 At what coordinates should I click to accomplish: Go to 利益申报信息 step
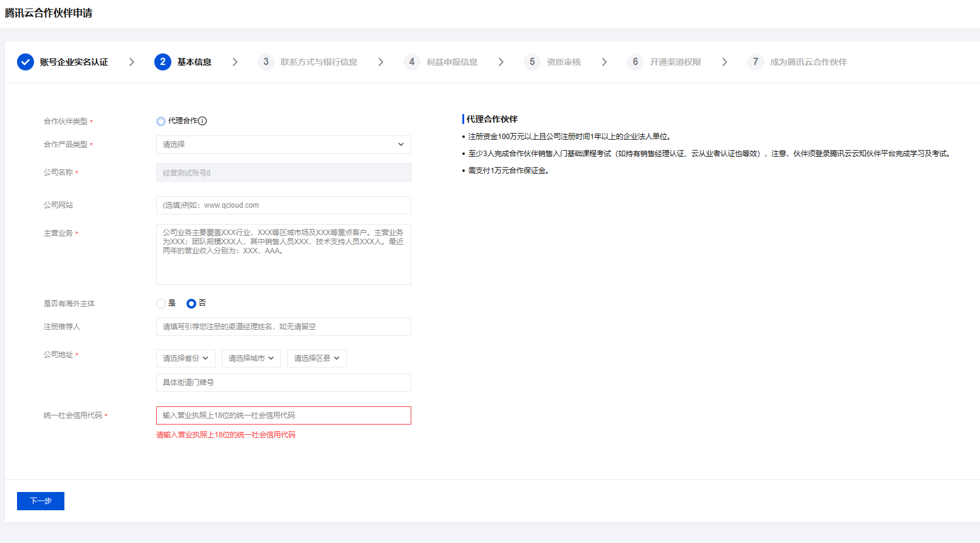point(452,62)
